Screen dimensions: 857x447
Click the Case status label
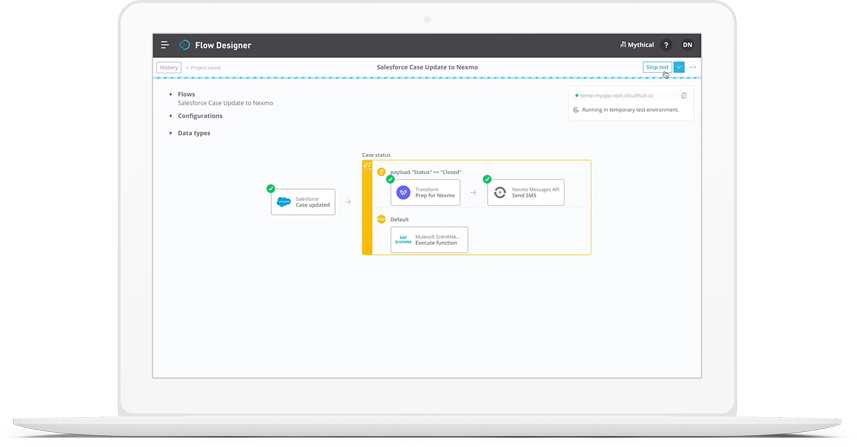pyautogui.click(x=376, y=155)
